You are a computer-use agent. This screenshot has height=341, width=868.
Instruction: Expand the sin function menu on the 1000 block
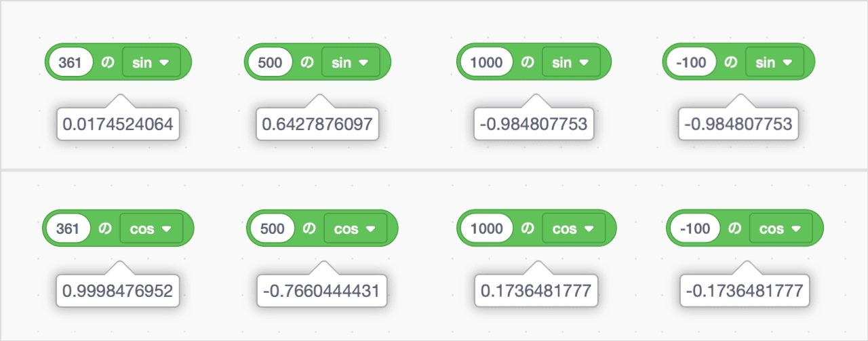pyautogui.click(x=572, y=62)
